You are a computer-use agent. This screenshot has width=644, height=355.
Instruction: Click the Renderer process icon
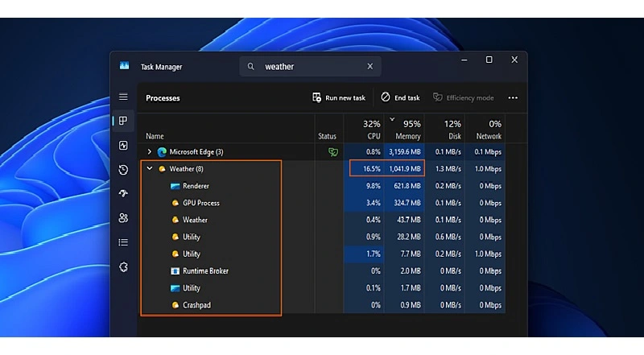coord(175,186)
